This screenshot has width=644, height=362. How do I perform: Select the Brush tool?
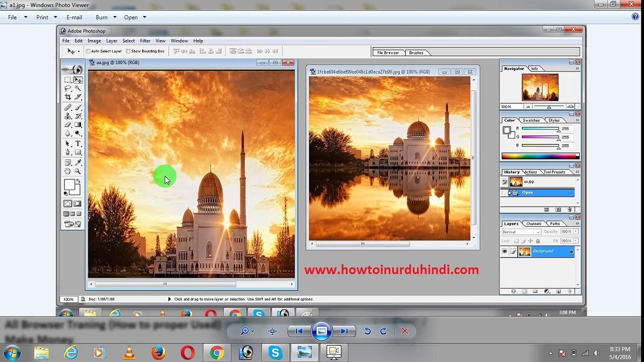[78, 107]
